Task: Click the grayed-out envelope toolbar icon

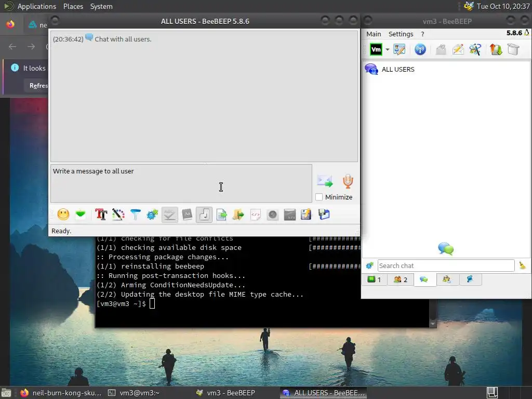Action: click(x=441, y=49)
